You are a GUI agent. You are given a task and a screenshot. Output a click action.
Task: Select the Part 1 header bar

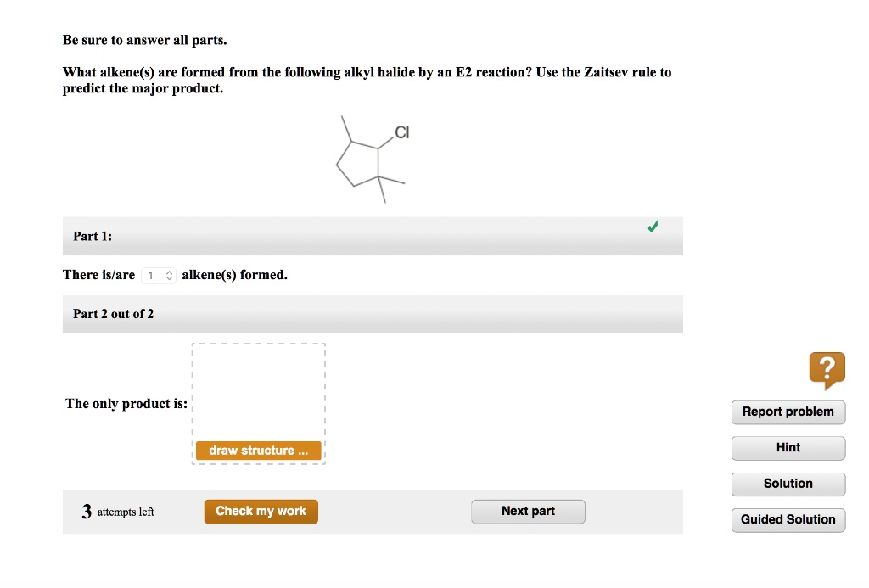point(373,236)
